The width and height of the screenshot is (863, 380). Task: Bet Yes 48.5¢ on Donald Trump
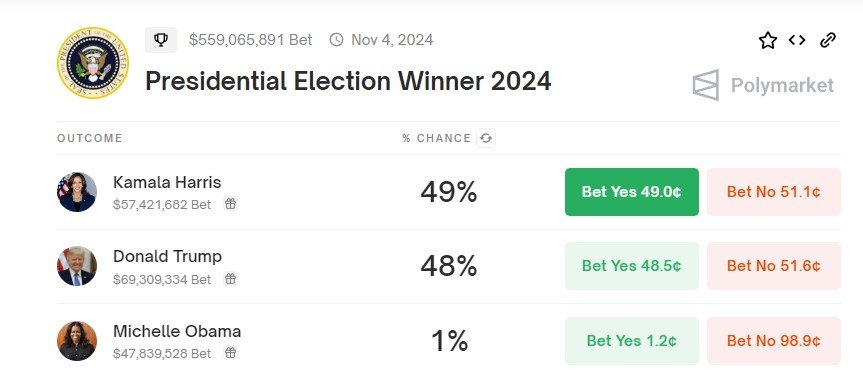coord(632,266)
